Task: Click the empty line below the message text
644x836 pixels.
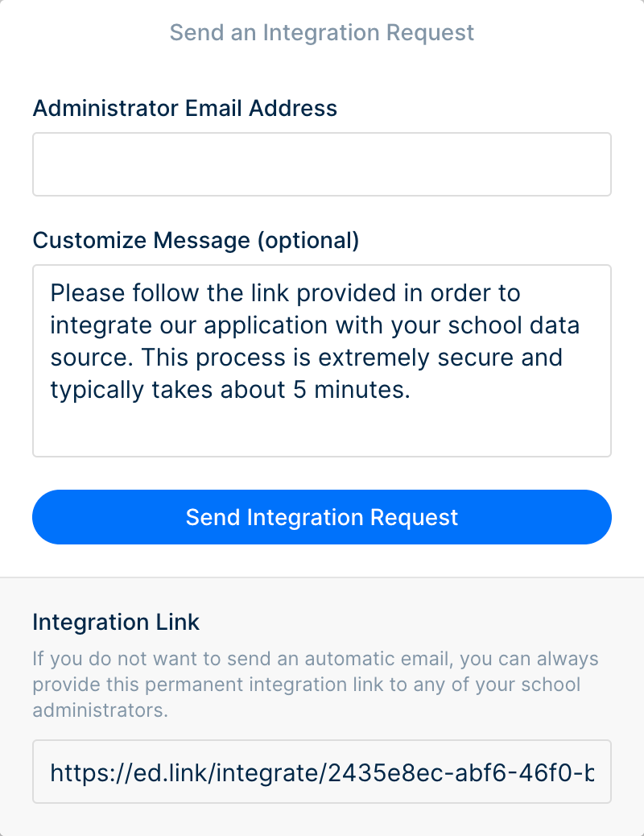Action: coord(322,424)
